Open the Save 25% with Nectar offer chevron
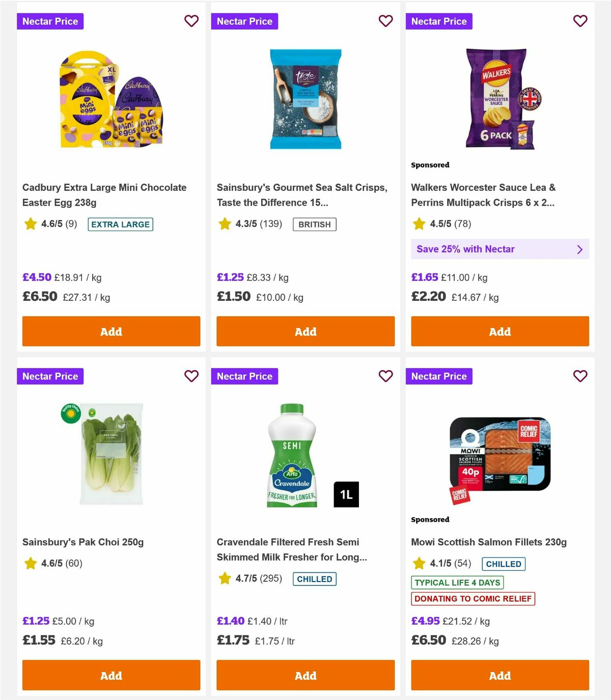This screenshot has height=700, width=611. click(x=580, y=249)
